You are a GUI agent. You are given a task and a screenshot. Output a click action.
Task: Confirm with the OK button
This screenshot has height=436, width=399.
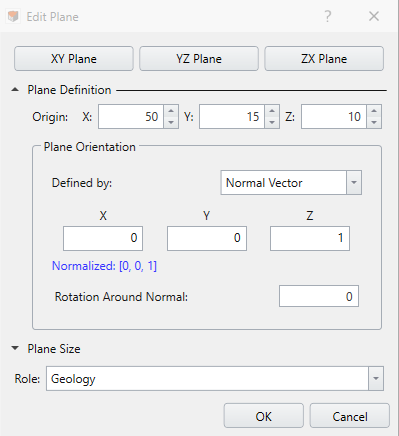click(x=264, y=416)
